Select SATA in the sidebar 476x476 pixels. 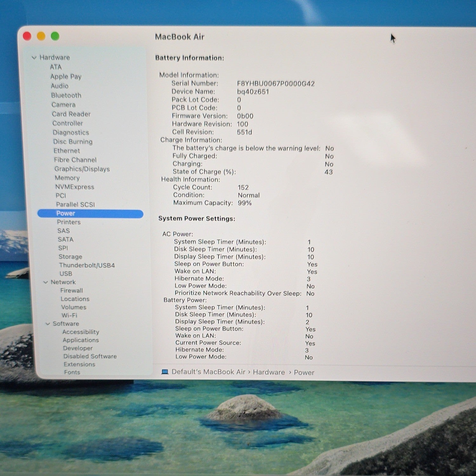[x=66, y=239]
